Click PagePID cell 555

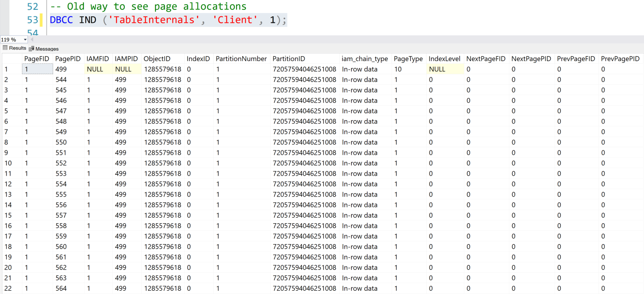click(x=68, y=194)
